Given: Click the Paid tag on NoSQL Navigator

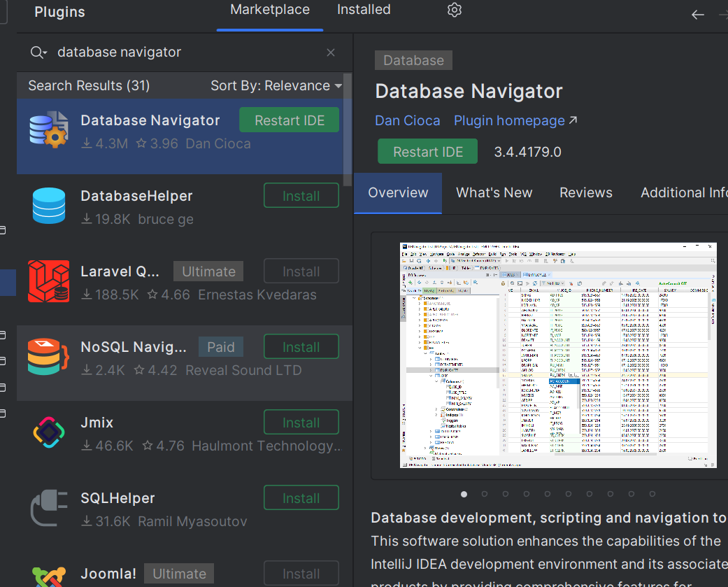Looking at the screenshot, I should 220,347.
